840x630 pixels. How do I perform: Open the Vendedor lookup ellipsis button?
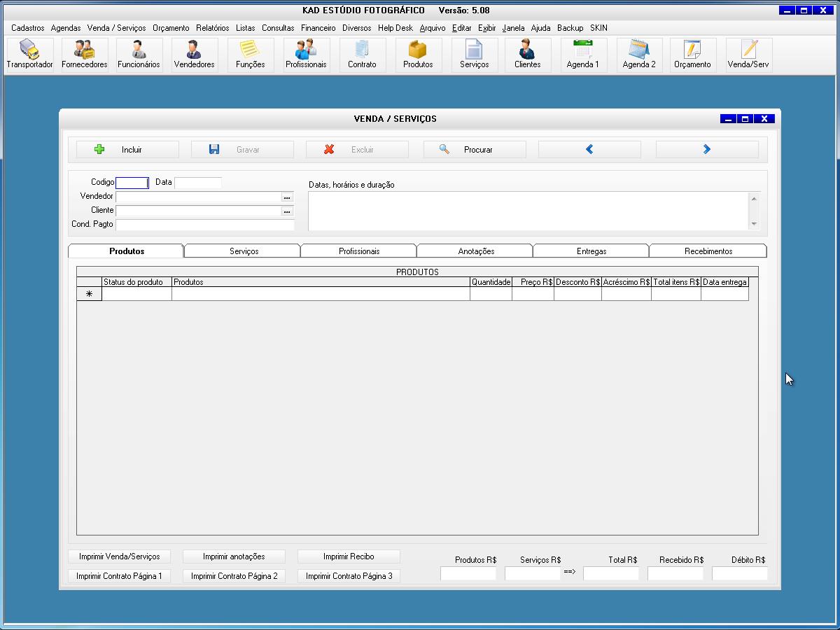tap(287, 197)
